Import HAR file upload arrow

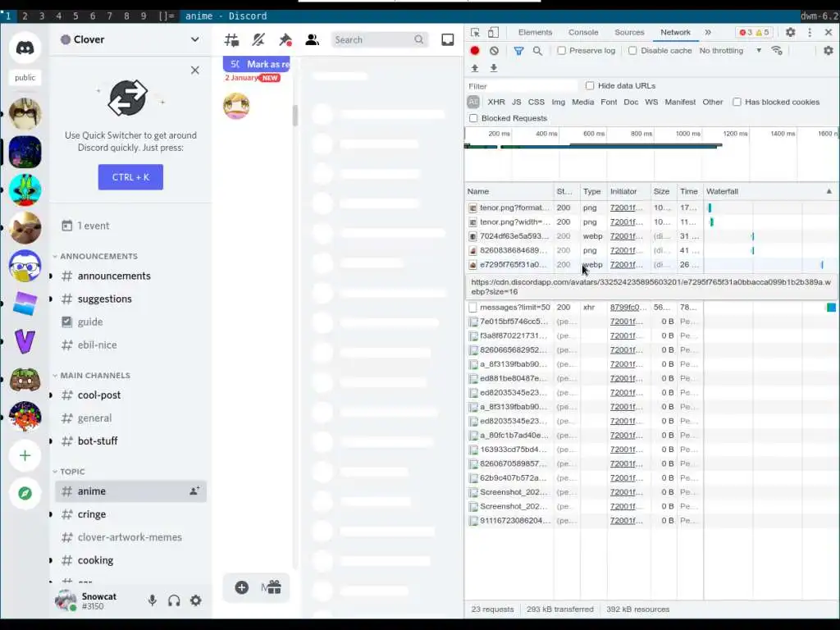pos(475,68)
